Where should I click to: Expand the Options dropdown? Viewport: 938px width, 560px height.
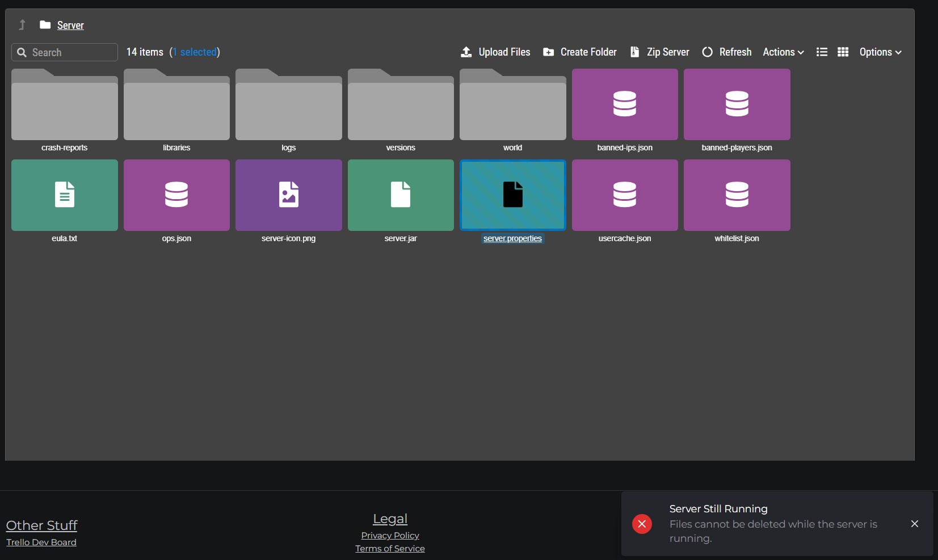tap(881, 52)
